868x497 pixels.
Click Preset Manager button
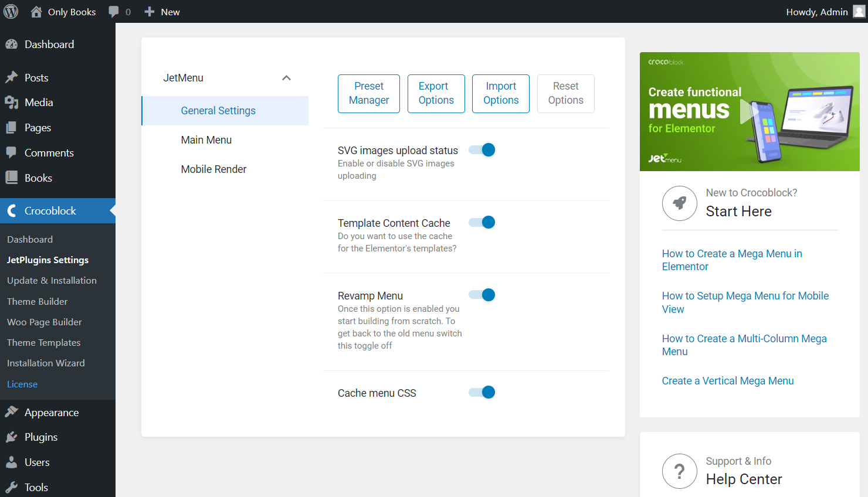pos(369,94)
